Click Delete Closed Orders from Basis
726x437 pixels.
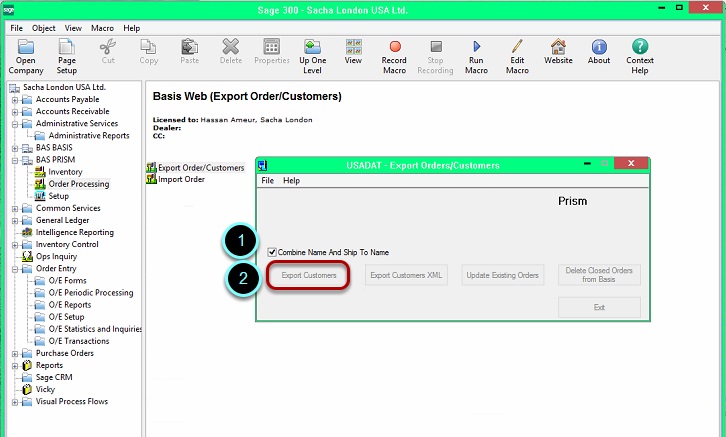coord(599,275)
